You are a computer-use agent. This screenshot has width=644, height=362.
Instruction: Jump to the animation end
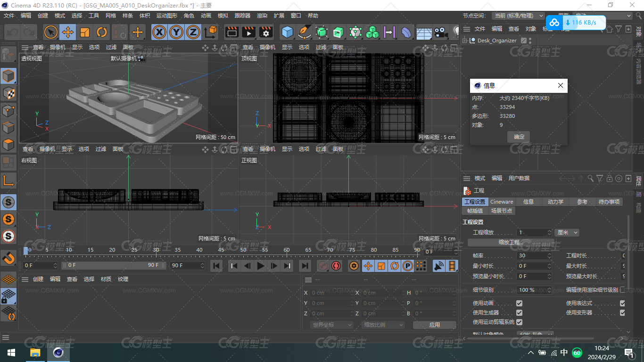pos(305,266)
